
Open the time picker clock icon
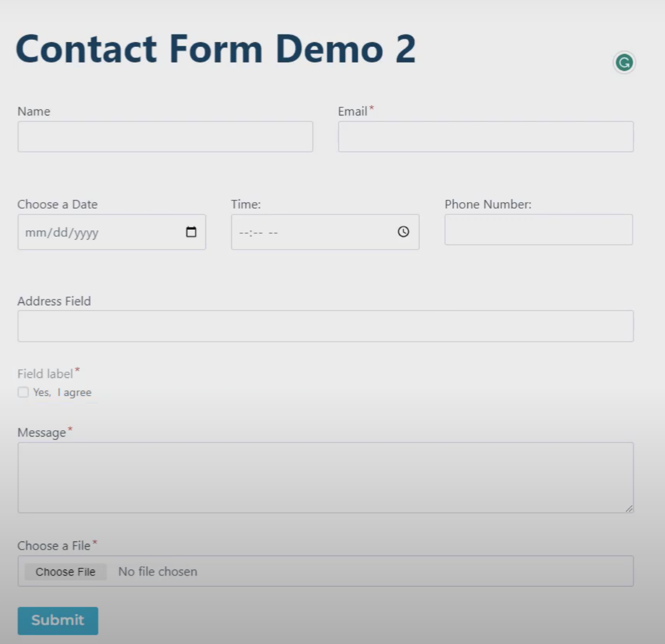403,232
